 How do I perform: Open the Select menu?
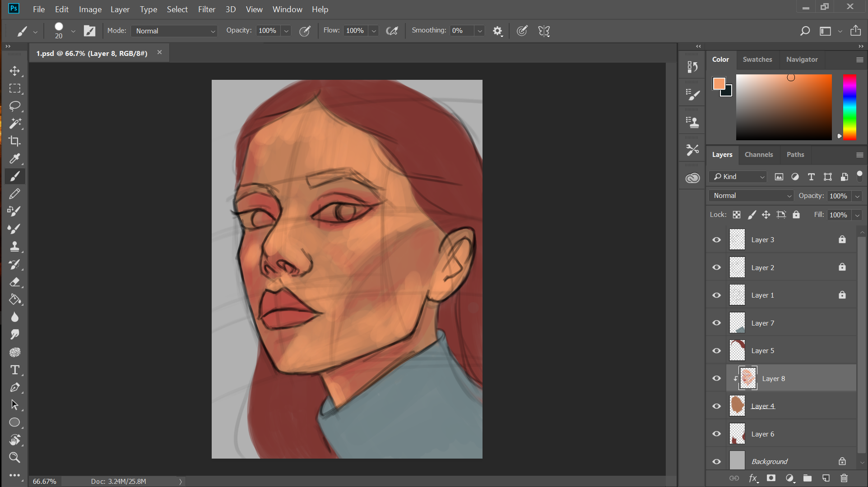(177, 9)
